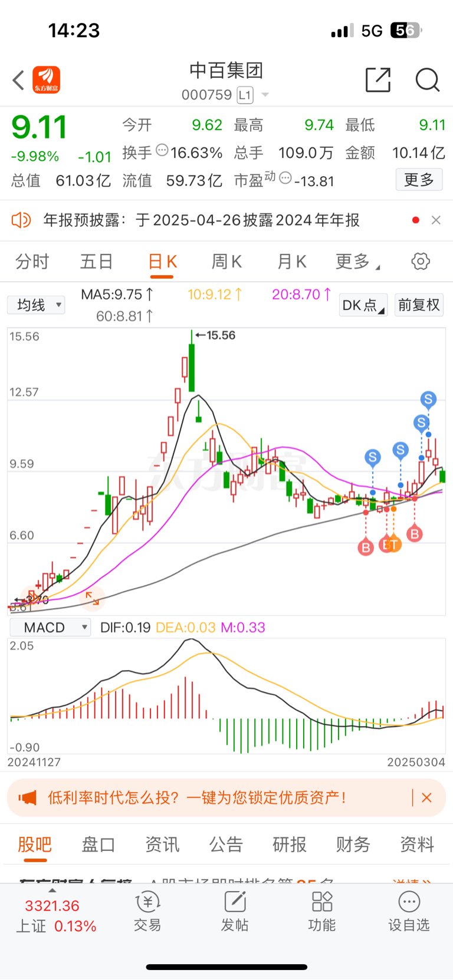
Task: Open the 交易 trade icon
Action: coord(147,912)
